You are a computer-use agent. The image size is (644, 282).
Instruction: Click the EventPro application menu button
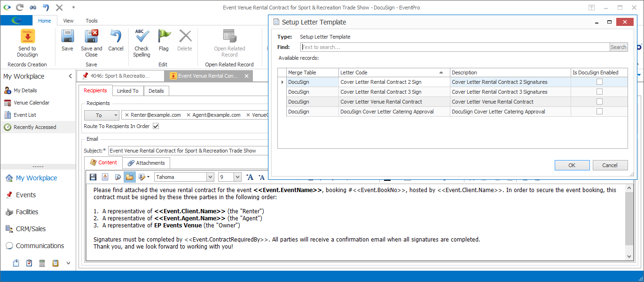(16, 21)
